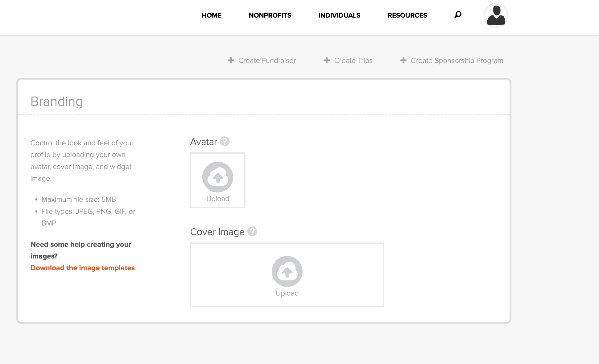The width and height of the screenshot is (599, 364).
Task: Open the user profile avatar menu
Action: 496,15
